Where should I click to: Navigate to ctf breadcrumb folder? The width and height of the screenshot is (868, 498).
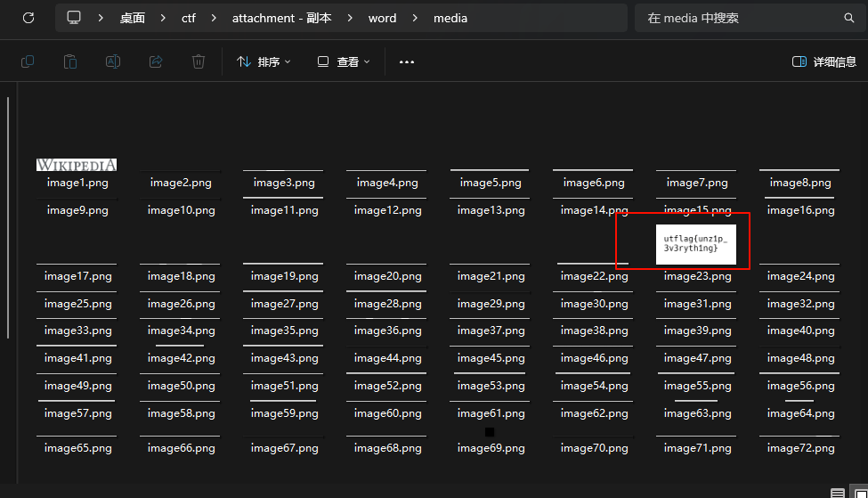coord(188,18)
